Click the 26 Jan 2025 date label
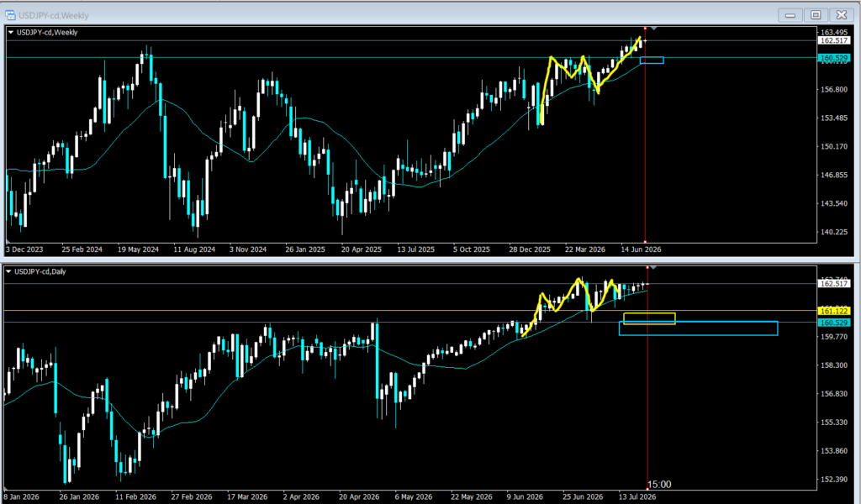 pos(304,249)
